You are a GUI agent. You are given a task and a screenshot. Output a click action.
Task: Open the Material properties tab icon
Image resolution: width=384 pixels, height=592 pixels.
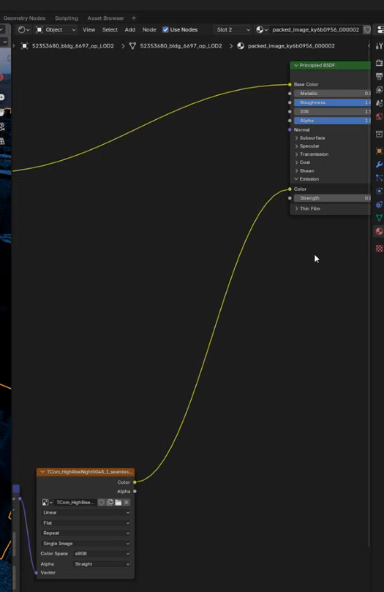click(379, 231)
